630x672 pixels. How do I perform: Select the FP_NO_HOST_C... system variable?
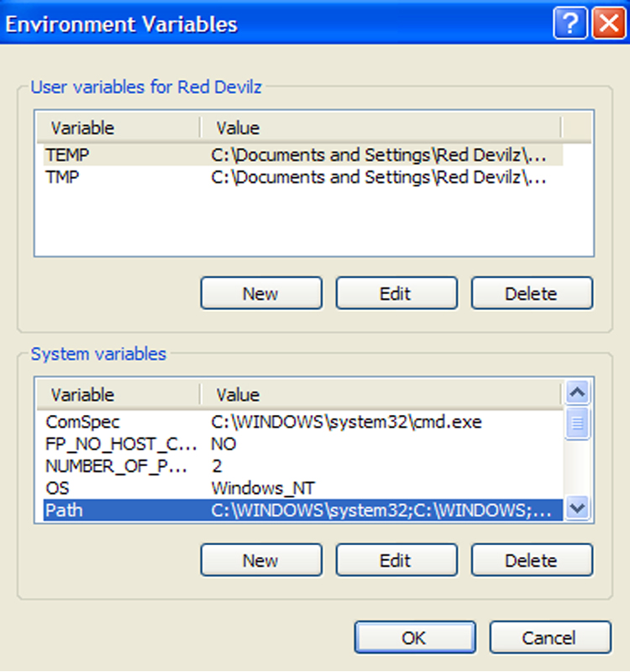[303, 444]
